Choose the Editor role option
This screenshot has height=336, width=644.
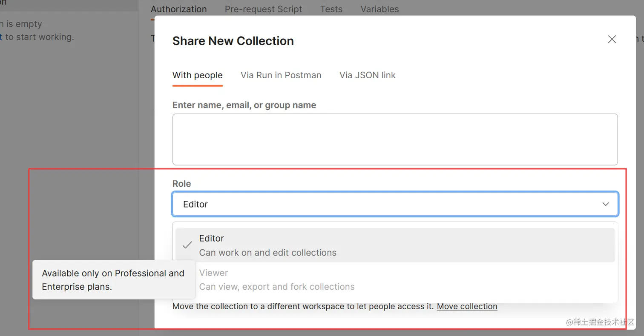coord(395,245)
